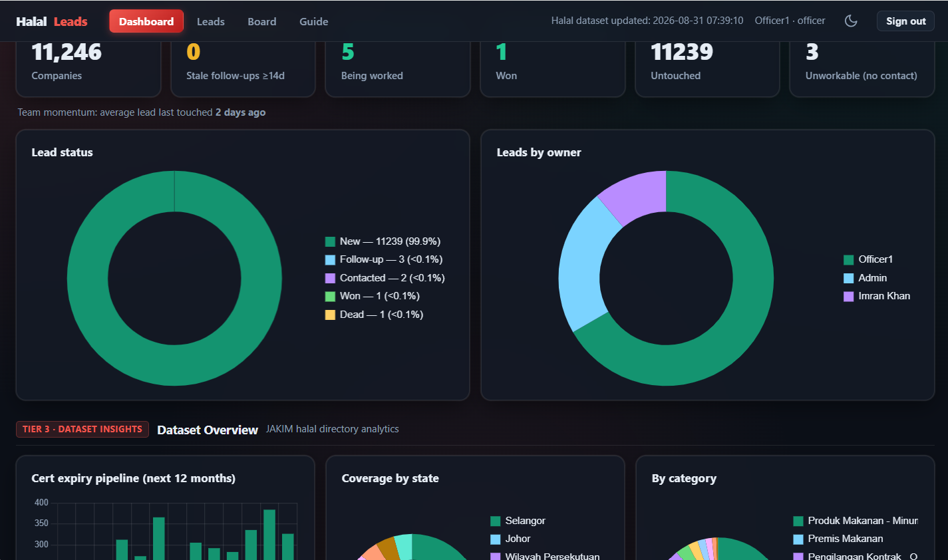
Task: Toggle Premis Makanan category legend swatch
Action: [x=798, y=539]
